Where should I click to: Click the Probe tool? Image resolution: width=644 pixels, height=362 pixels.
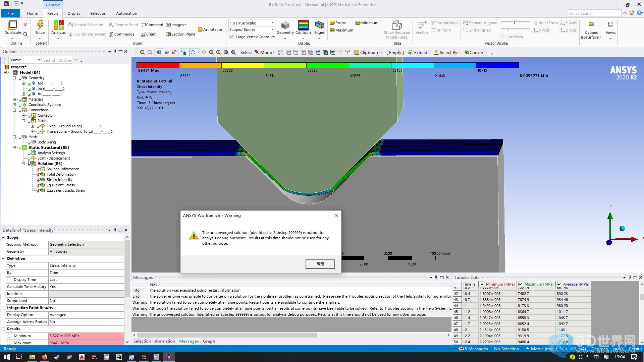[x=338, y=23]
